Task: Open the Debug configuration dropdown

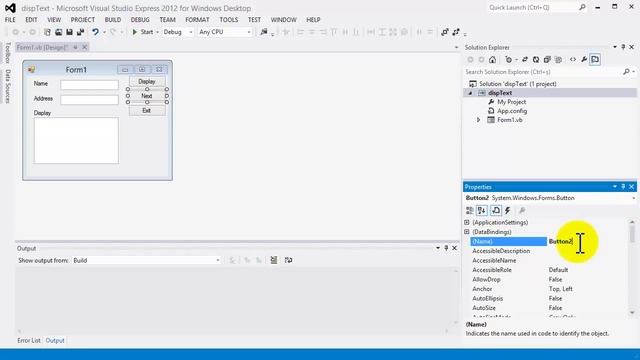Action: (x=190, y=32)
